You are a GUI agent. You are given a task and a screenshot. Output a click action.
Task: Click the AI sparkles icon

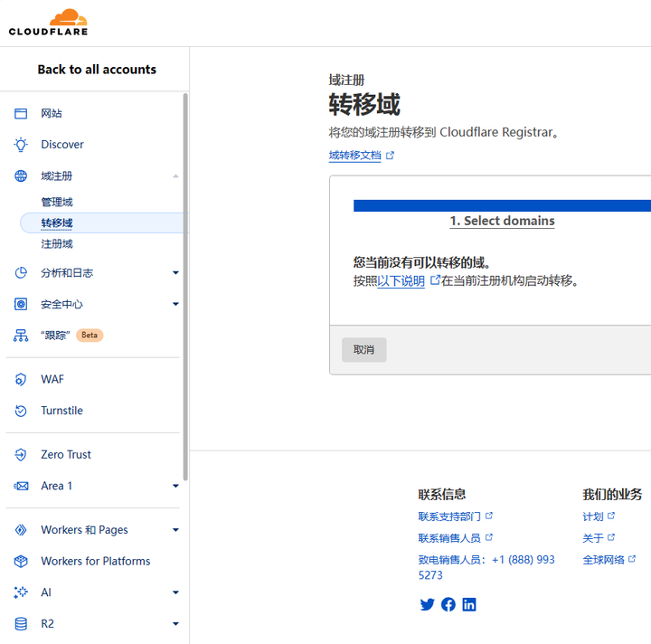(x=21, y=592)
